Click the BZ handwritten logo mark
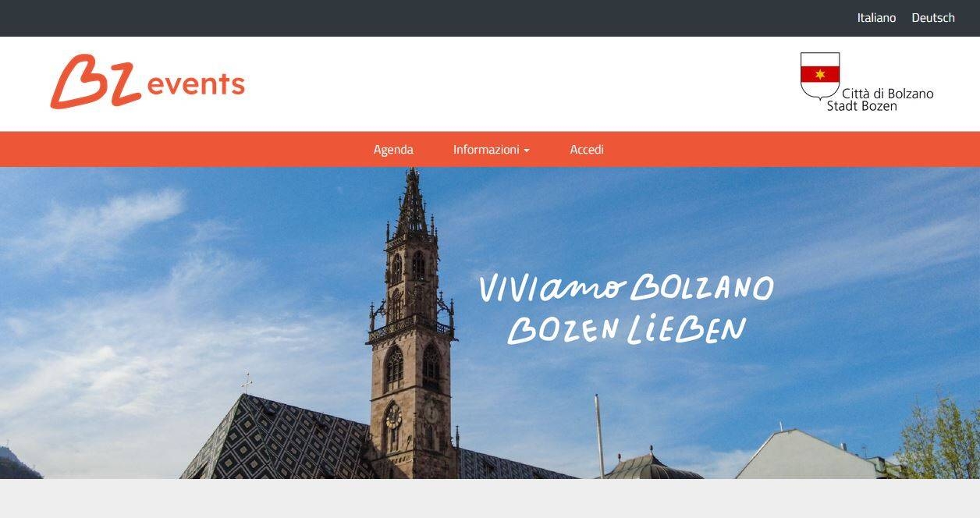 pyautogui.click(x=95, y=81)
